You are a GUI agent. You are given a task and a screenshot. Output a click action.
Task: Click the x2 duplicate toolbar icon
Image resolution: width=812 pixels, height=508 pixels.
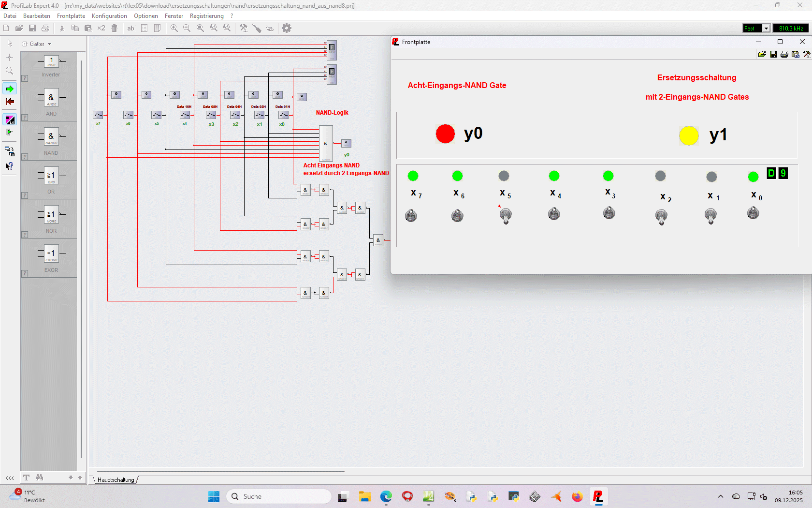[101, 28]
